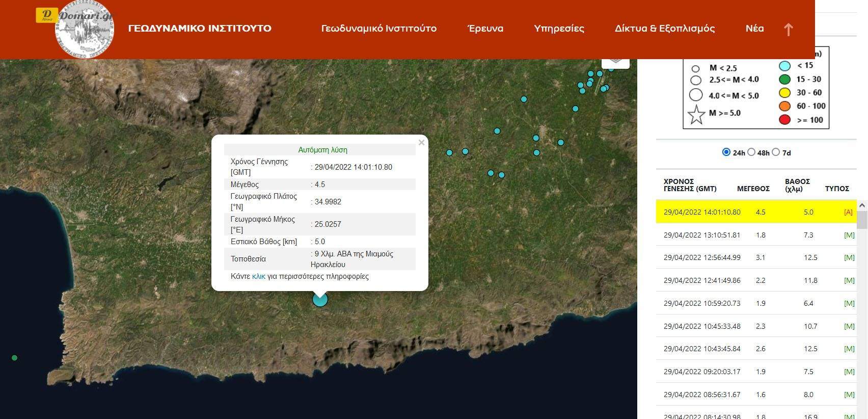The height and width of the screenshot is (419, 868).
Task: Click the Domari.gr News yellow badge
Action: pyautogui.click(x=47, y=15)
